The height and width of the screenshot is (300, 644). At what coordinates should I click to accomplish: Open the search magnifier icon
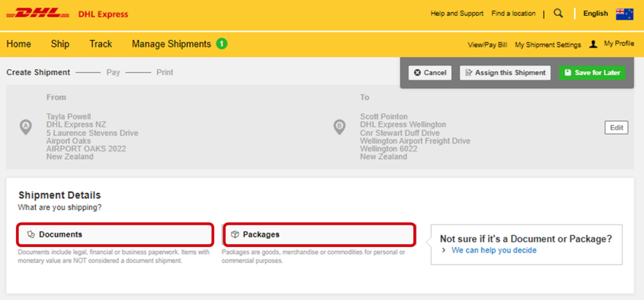(558, 14)
